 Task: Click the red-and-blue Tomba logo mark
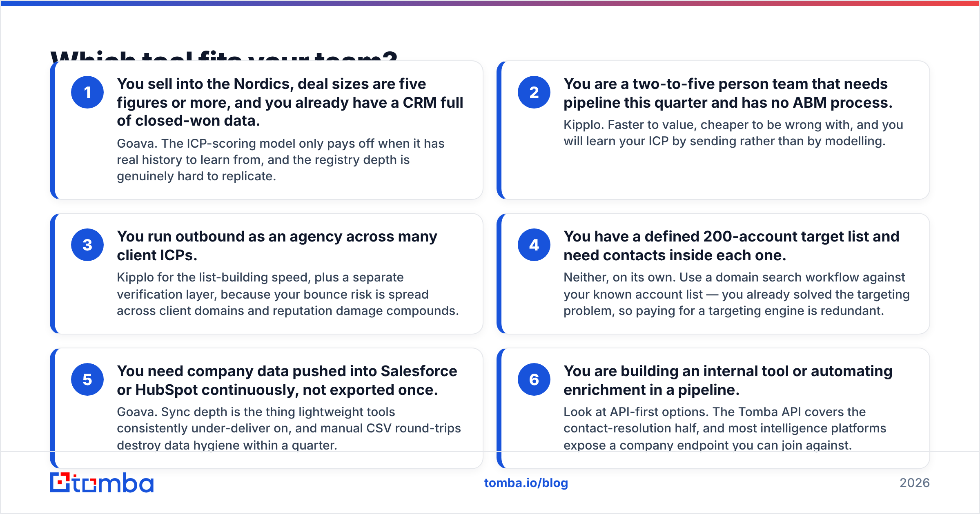[x=60, y=483]
